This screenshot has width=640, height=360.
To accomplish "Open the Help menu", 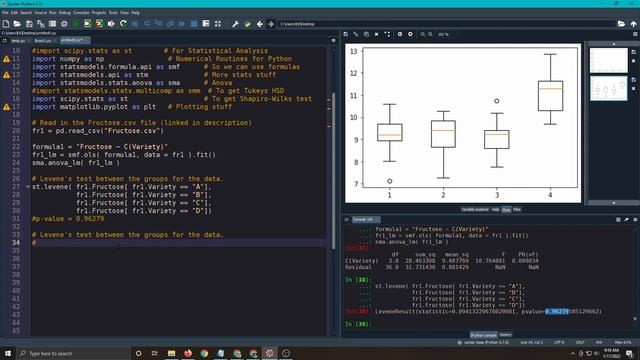I will (x=135, y=13).
